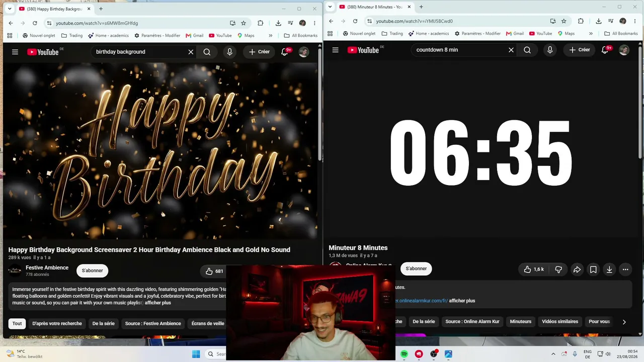Open YouTube account avatar in birthday window
Screen dimensions: 644x362
[x=303, y=52]
